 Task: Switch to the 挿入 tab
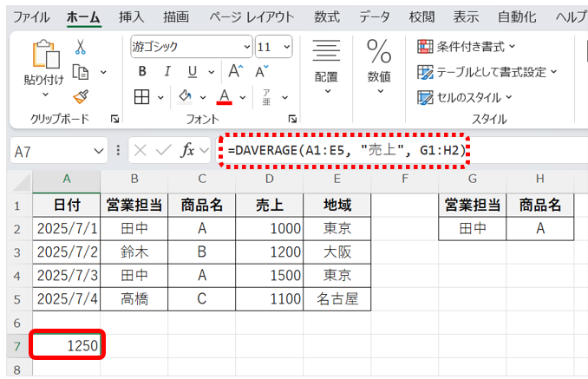tap(131, 17)
